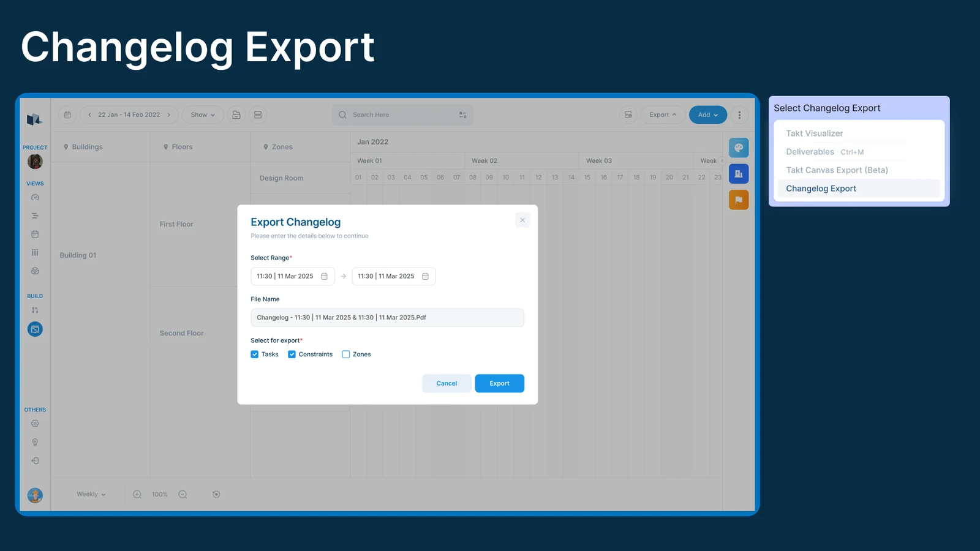Open the search filter sliders icon

point(462,114)
